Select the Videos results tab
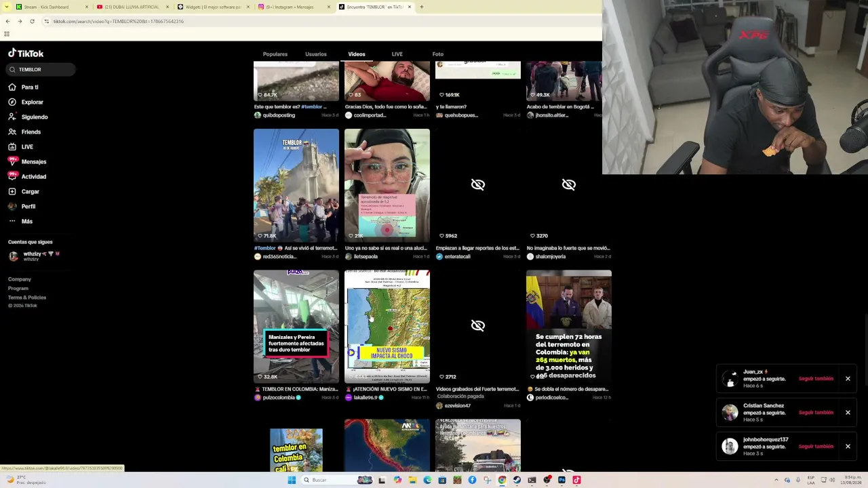This screenshot has height=488, width=868. pos(357,54)
